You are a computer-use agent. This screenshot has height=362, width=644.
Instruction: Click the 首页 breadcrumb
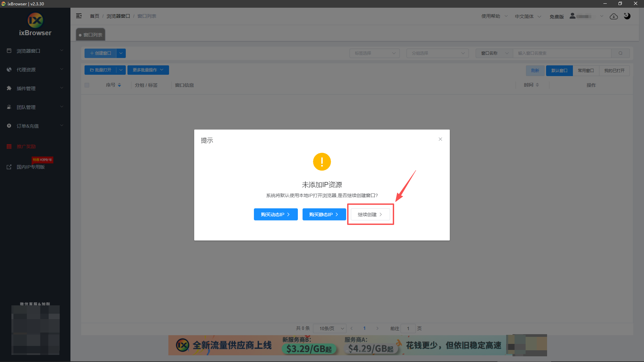tap(95, 16)
